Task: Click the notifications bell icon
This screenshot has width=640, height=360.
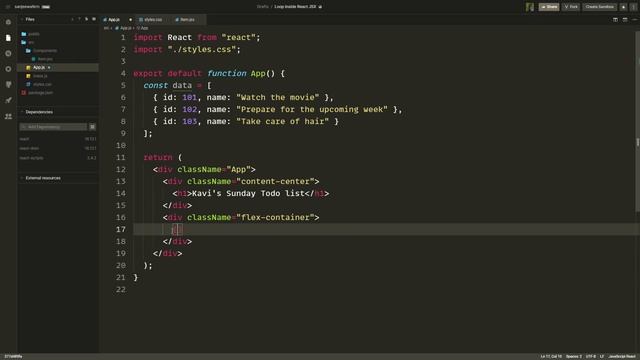Action: 623,7
